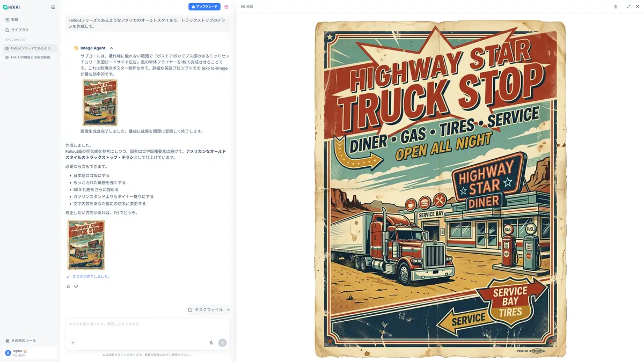Send the message with the arrow button
The height and width of the screenshot is (362, 644).
click(222, 343)
